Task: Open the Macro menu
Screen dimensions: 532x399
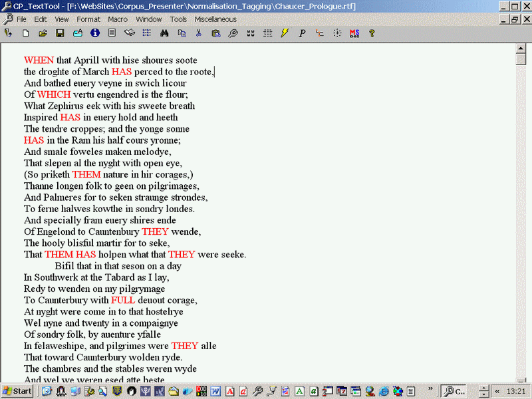Action: pos(118,19)
